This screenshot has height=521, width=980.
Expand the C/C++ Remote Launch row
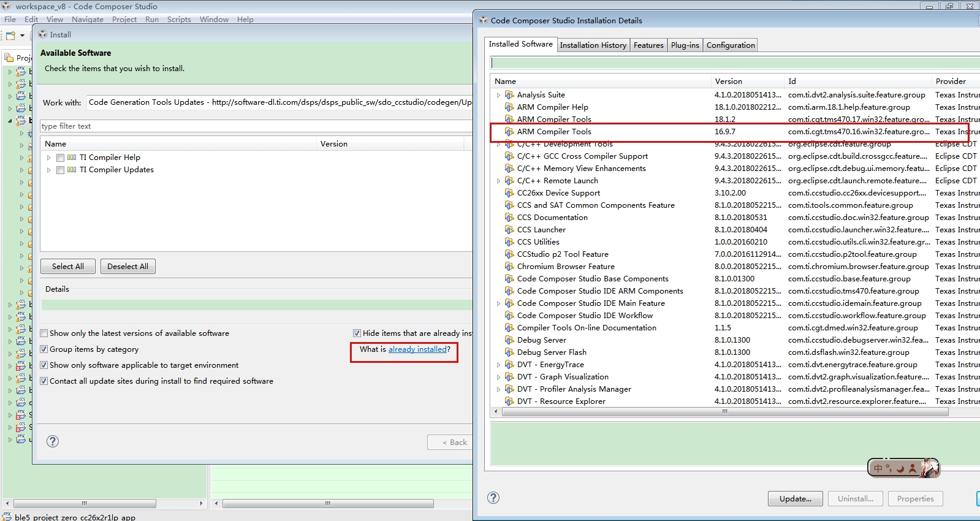click(498, 181)
